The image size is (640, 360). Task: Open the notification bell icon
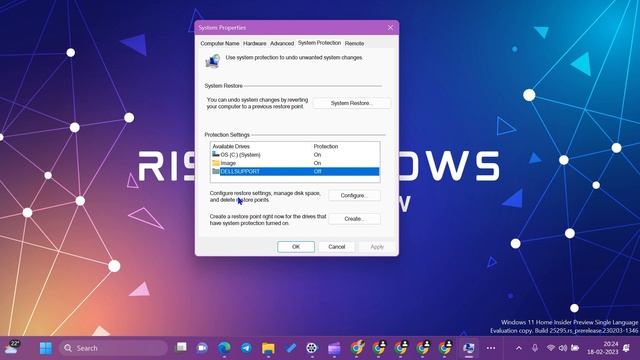point(626,348)
